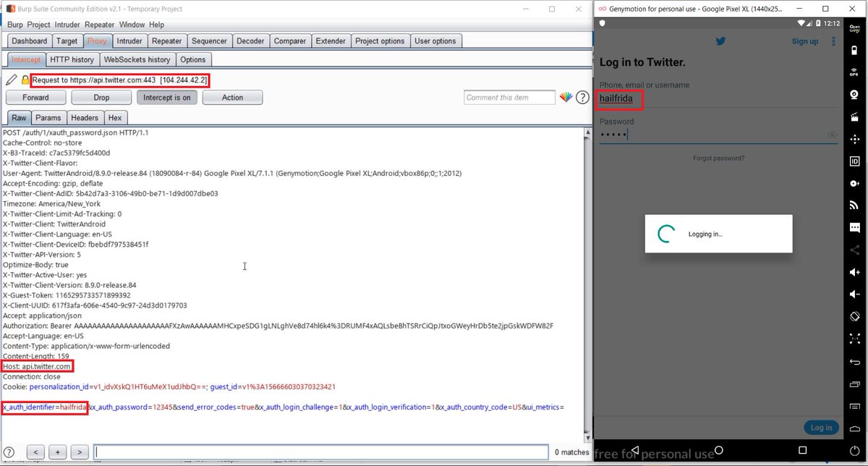Switch to the Extender tab
Viewport: 868px width, 466px height.
331,41
